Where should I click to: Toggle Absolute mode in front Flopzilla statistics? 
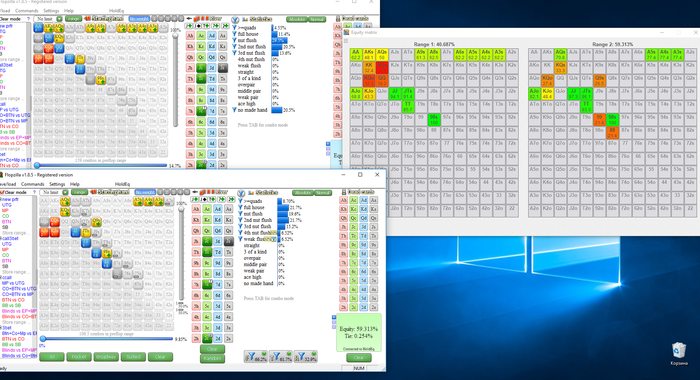[303, 192]
